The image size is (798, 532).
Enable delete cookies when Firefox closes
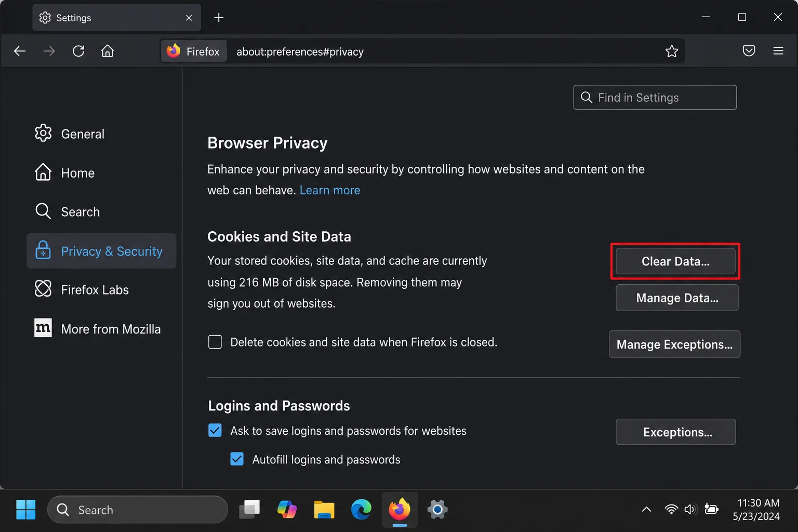[215, 342]
